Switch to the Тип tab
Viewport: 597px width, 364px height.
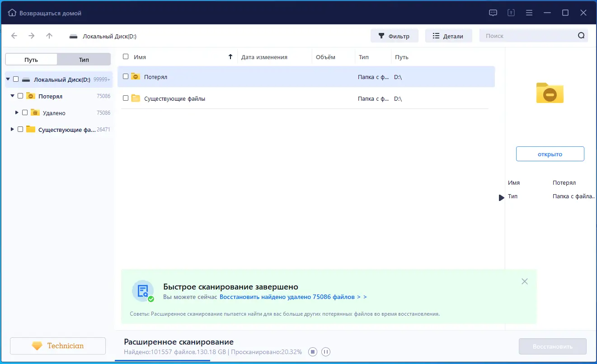click(84, 59)
